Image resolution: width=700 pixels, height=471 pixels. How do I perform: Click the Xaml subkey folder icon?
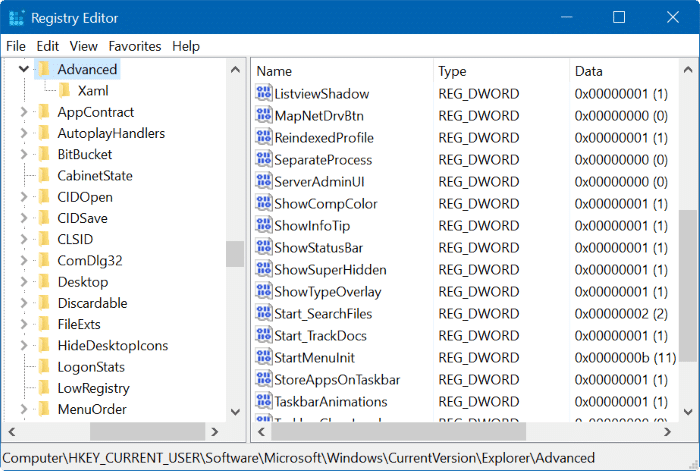tap(65, 91)
